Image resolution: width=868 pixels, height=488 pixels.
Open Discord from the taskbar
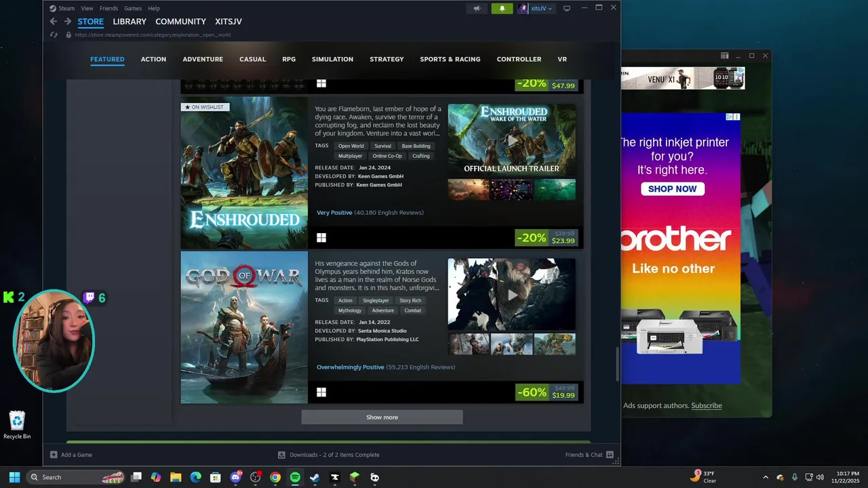[x=235, y=477]
